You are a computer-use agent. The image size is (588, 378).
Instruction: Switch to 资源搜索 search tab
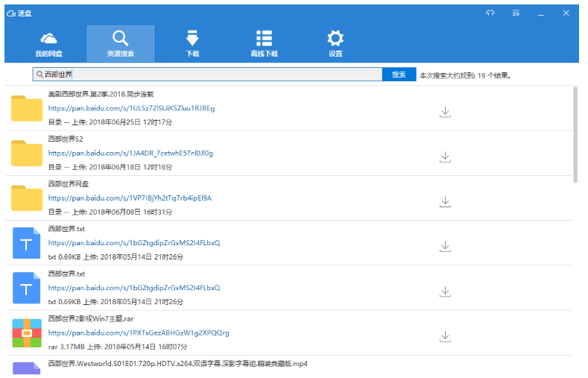120,44
